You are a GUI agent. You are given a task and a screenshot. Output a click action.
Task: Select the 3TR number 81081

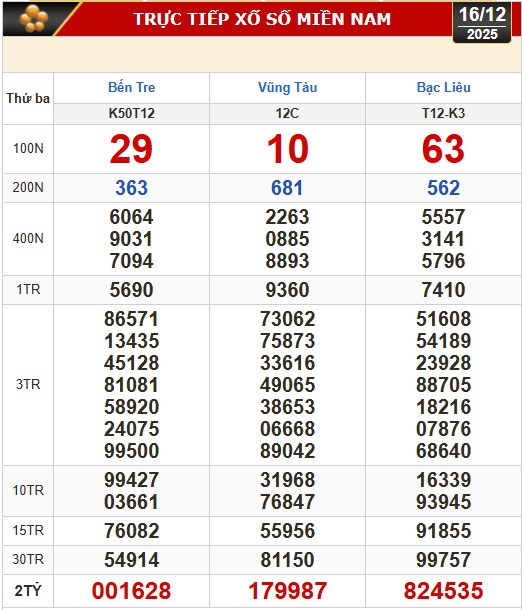click(131, 385)
